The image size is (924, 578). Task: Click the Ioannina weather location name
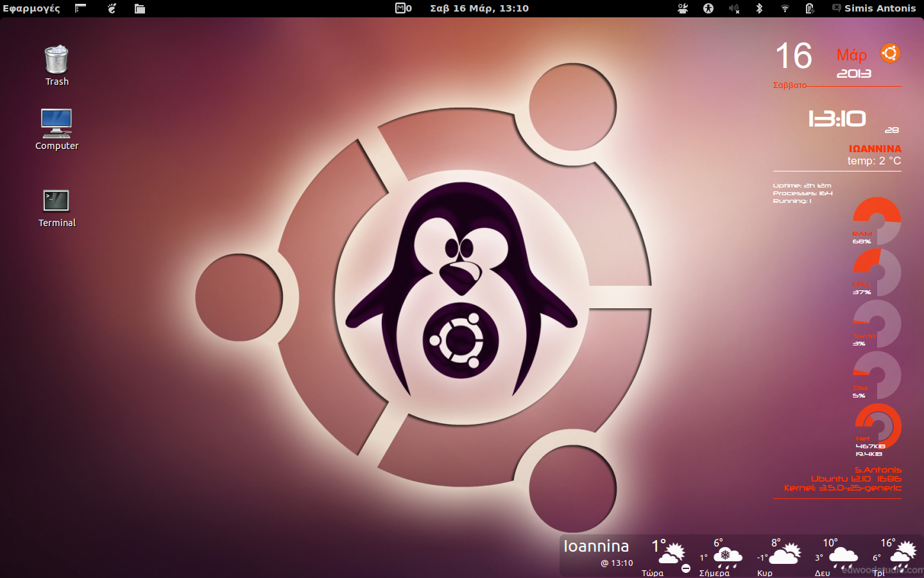pyautogui.click(x=596, y=546)
